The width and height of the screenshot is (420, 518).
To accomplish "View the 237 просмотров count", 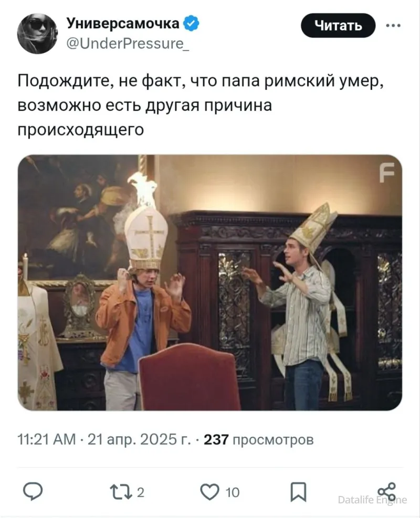I will tap(258, 440).
